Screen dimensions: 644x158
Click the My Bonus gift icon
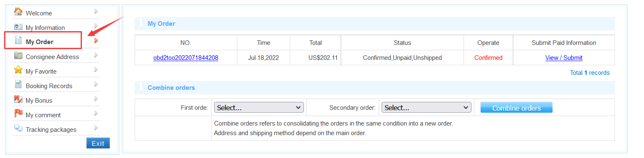[x=18, y=99]
